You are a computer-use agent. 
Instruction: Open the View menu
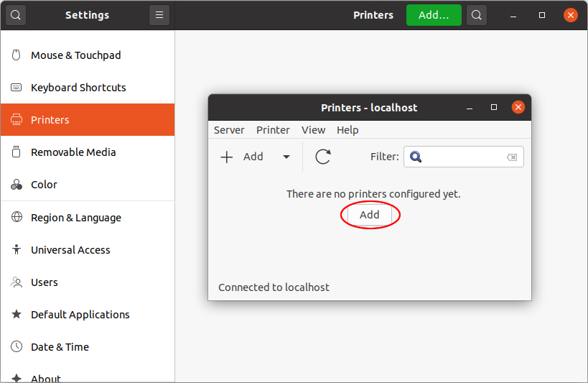(313, 130)
